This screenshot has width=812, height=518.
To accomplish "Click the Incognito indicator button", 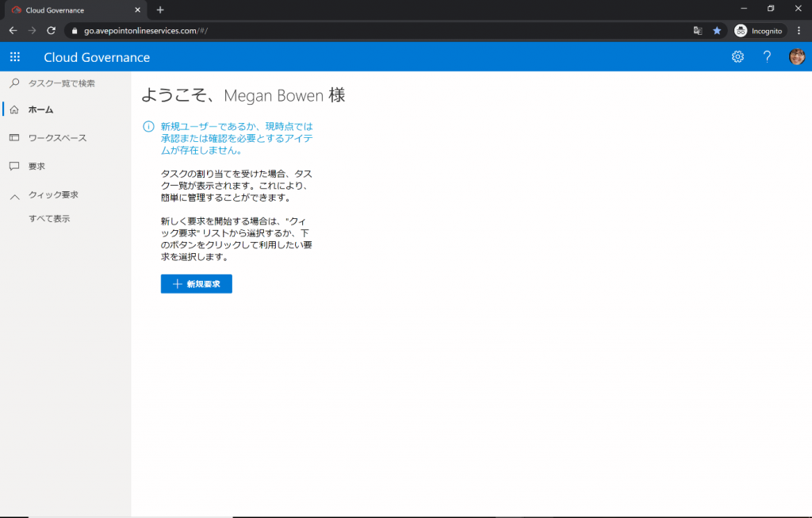I will 759,31.
